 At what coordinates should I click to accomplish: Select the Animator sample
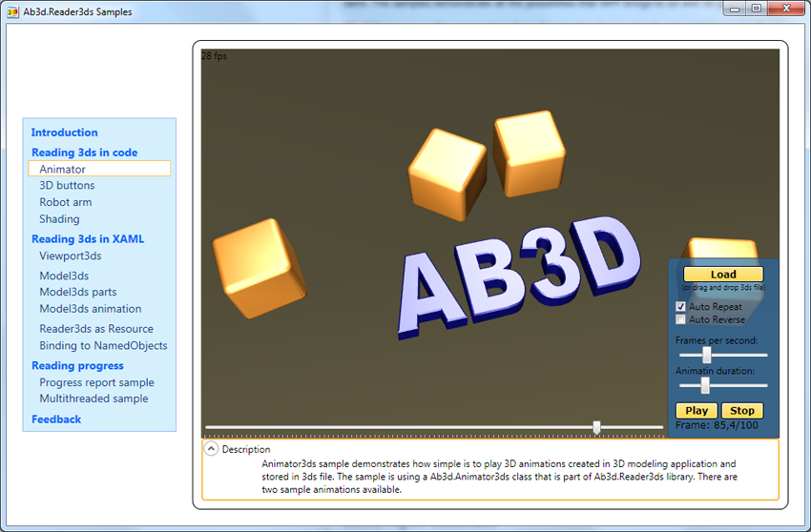pyautogui.click(x=62, y=169)
